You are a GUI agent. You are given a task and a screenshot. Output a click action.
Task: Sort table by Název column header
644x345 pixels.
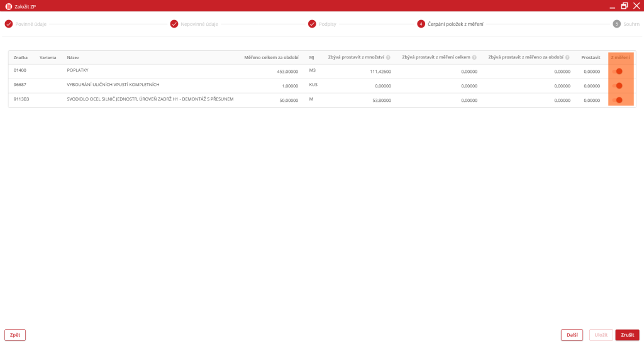pos(73,58)
